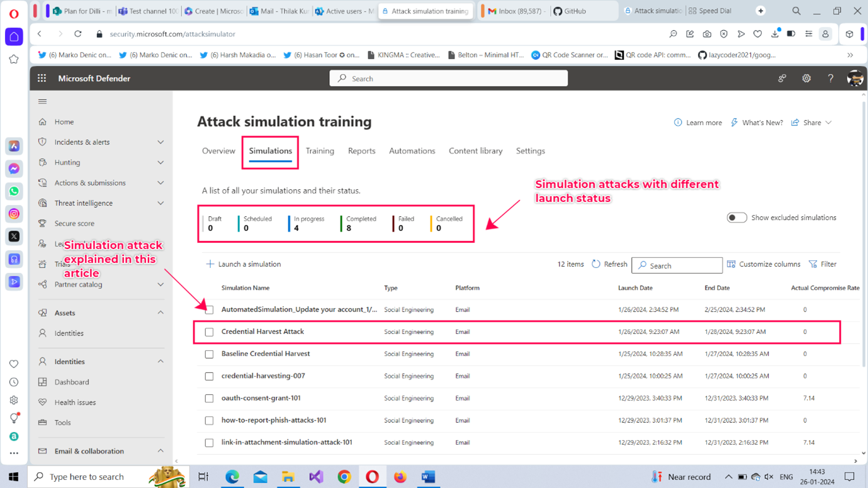Expand the Threat intelligence section
This screenshot has width=868, height=488.
[161, 203]
